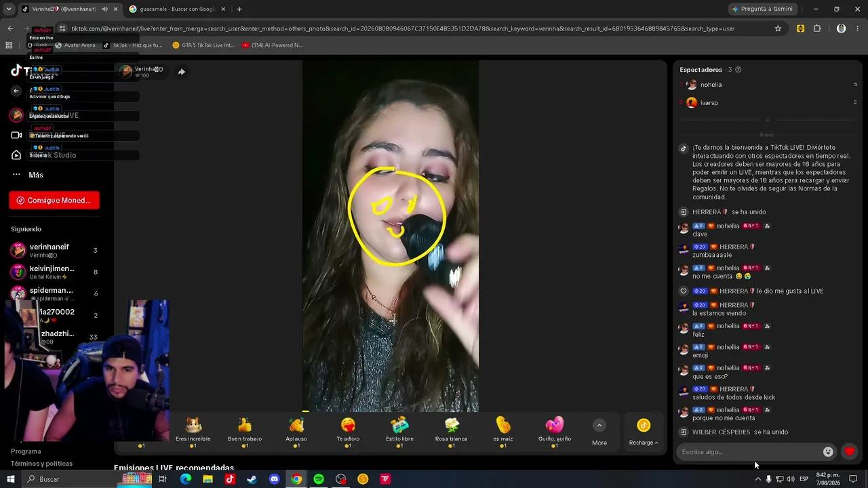Open the yellow browser extension icon
This screenshot has width=868, height=488.
[x=801, y=28]
